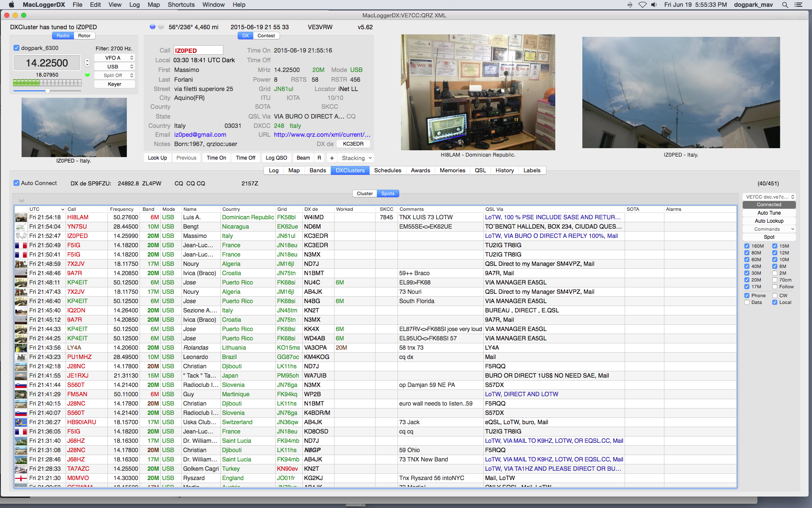Screen dimensions: 812x508
Task: Click the DXClusters tab icon
Action: [x=350, y=170]
